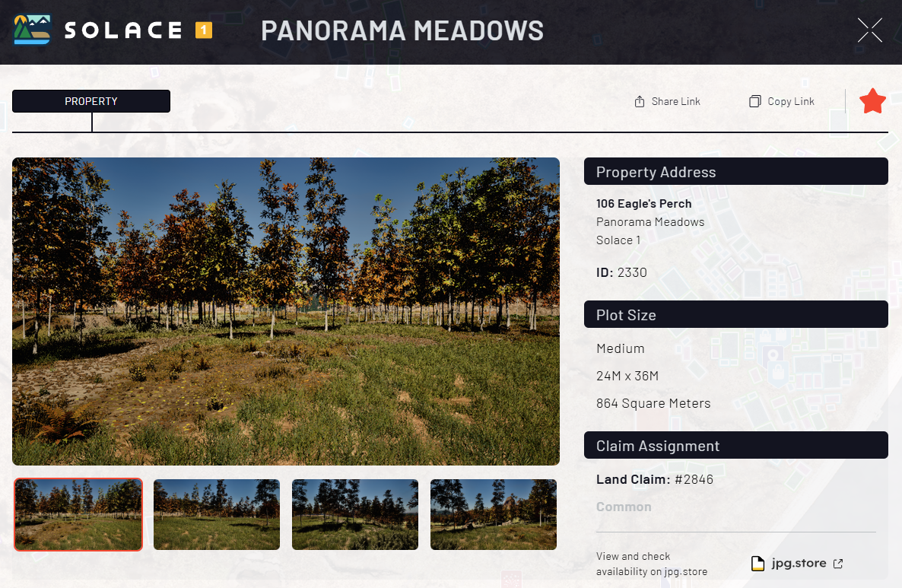Viewport: 902px width, 588px height.
Task: Select the first property thumbnail
Action: click(x=78, y=514)
